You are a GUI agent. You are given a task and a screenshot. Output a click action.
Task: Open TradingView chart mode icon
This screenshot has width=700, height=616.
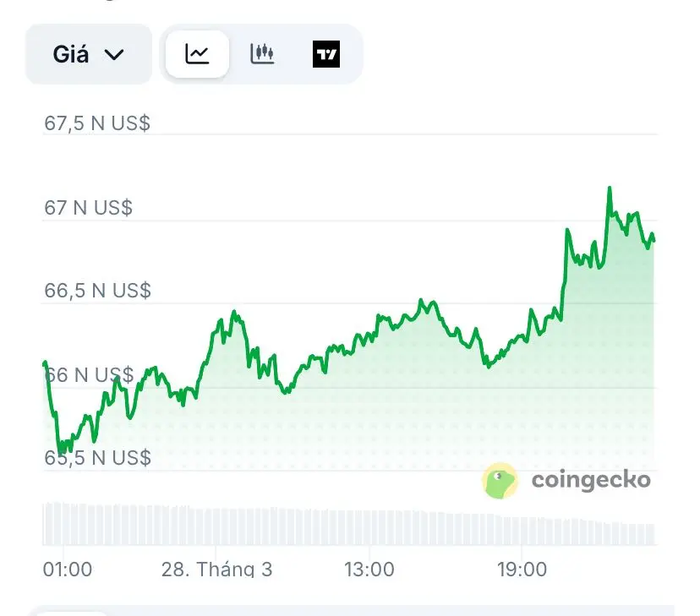[x=326, y=55]
